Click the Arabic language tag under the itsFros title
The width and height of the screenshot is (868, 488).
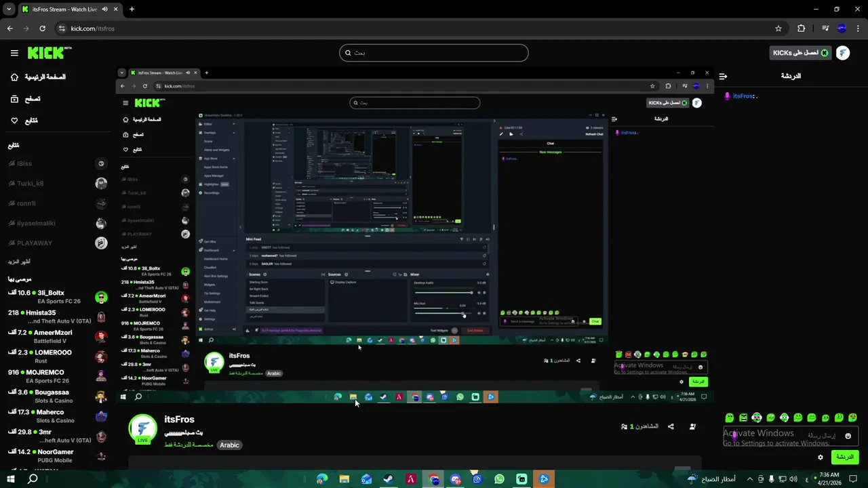click(x=229, y=445)
